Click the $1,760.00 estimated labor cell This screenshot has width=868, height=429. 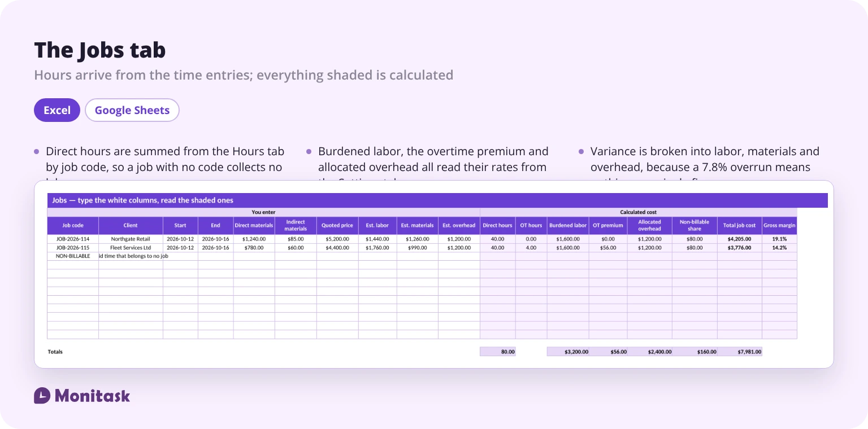(x=377, y=248)
